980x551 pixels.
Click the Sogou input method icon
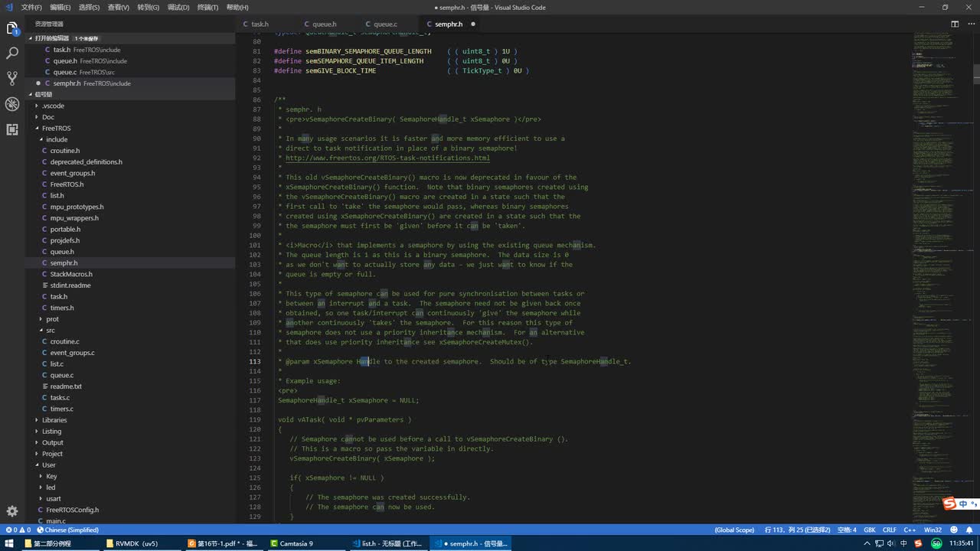click(x=949, y=504)
